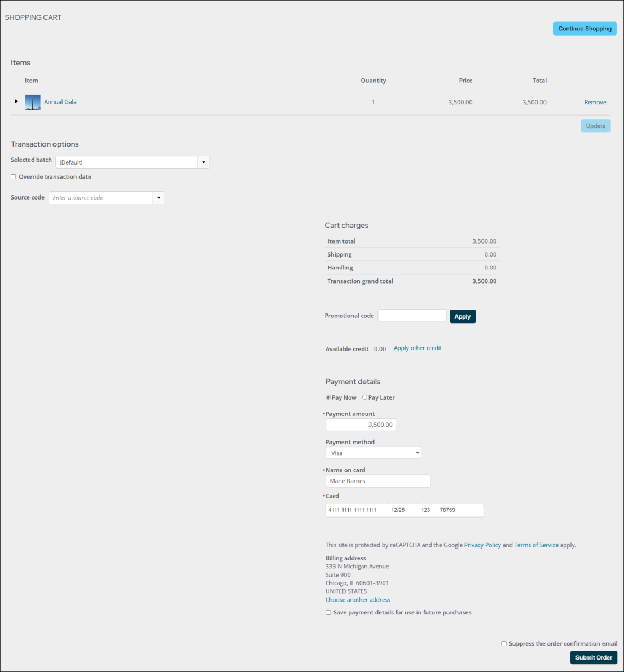Image resolution: width=624 pixels, height=672 pixels.
Task: Apply the promotional code
Action: pyautogui.click(x=462, y=316)
